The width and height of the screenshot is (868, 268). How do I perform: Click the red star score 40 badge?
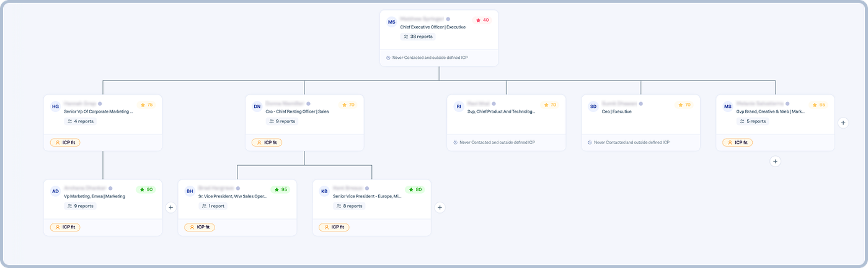pyautogui.click(x=482, y=20)
